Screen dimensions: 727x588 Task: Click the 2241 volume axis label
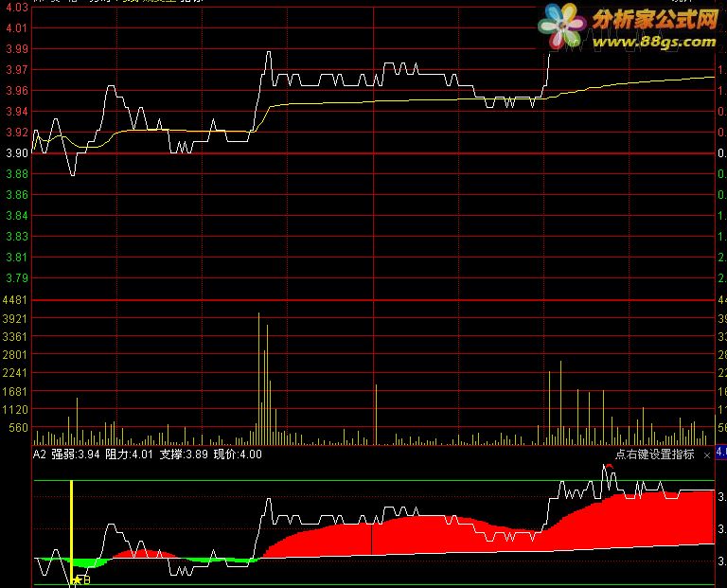coord(15,373)
